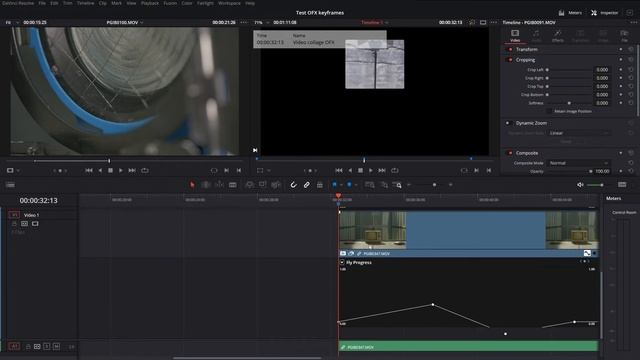Check the Retain Image Position checkbox
640x360 pixels.
pos(549,111)
